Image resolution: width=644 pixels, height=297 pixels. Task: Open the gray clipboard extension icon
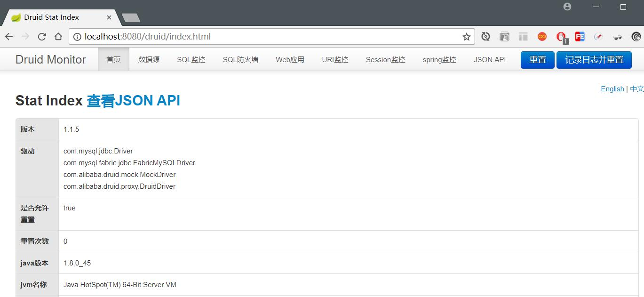point(504,36)
